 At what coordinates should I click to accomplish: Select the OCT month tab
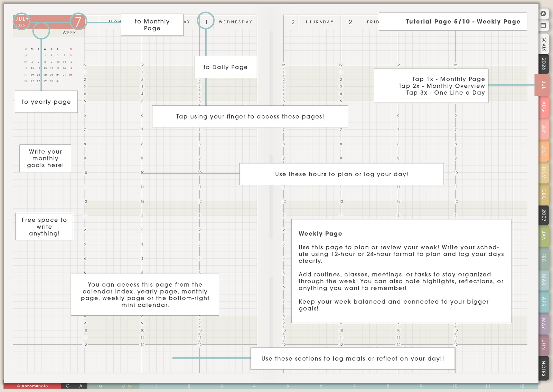pyautogui.click(x=544, y=151)
